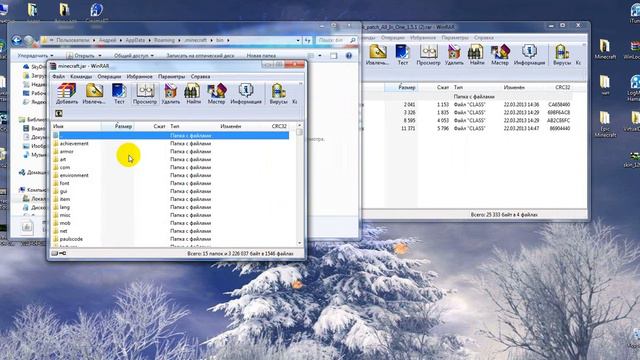Click .minecraft segment in Explorer breadcrumb
This screenshot has height=360, width=640.
click(x=196, y=40)
